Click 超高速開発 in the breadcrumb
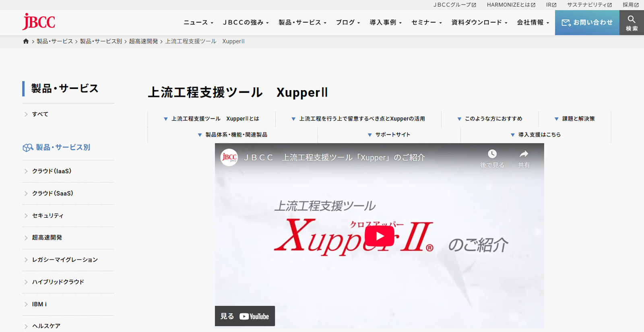This screenshot has height=332, width=644. point(143,41)
